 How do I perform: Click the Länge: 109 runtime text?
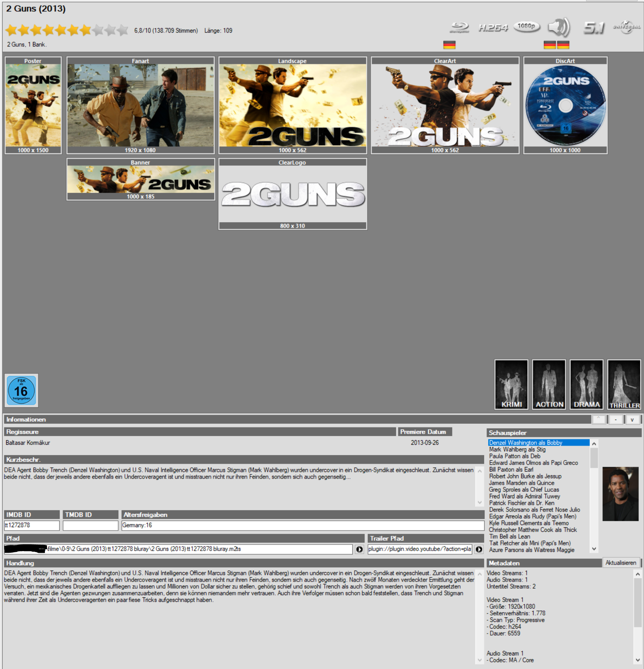coord(218,31)
